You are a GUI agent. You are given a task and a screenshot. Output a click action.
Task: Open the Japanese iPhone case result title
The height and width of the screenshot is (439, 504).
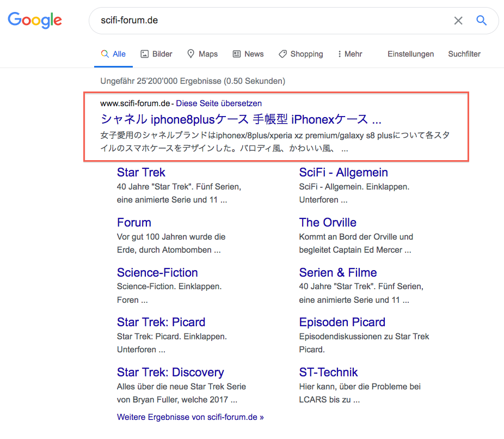pyautogui.click(x=241, y=119)
